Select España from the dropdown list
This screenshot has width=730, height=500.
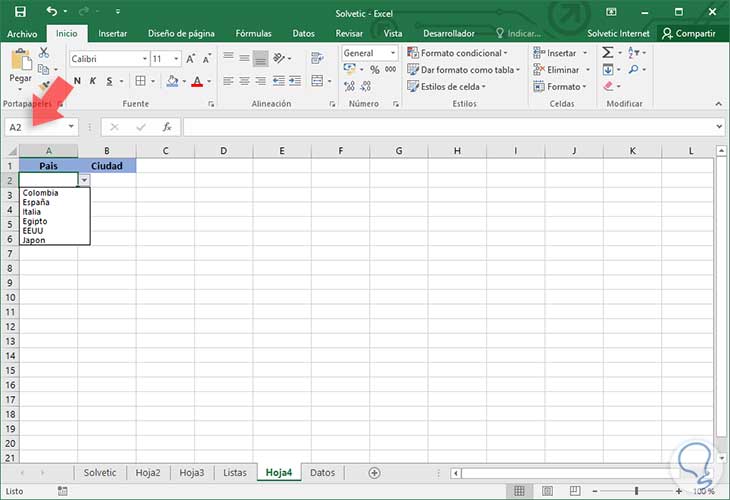tap(36, 202)
